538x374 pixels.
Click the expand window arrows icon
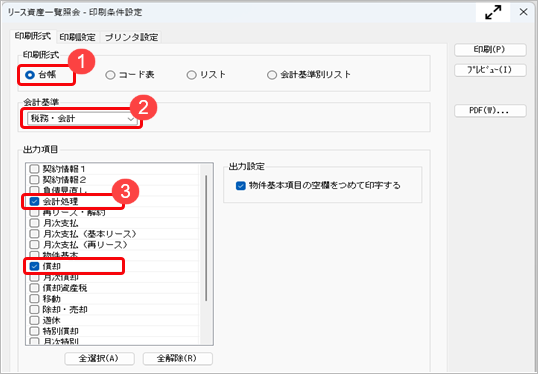point(493,13)
